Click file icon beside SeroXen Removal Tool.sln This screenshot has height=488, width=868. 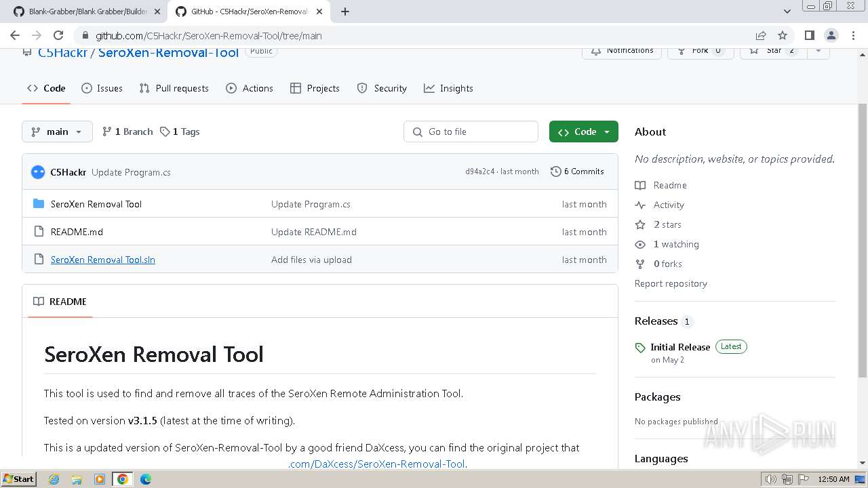(39, 260)
